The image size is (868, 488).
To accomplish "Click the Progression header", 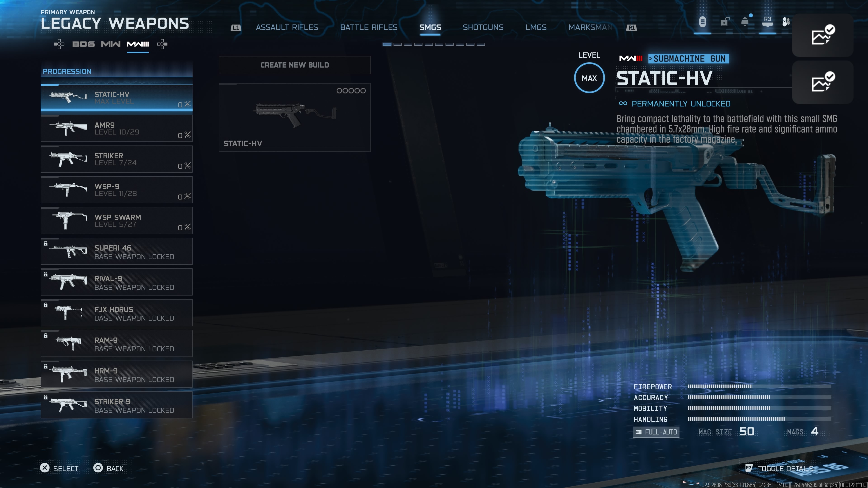I will (x=117, y=71).
